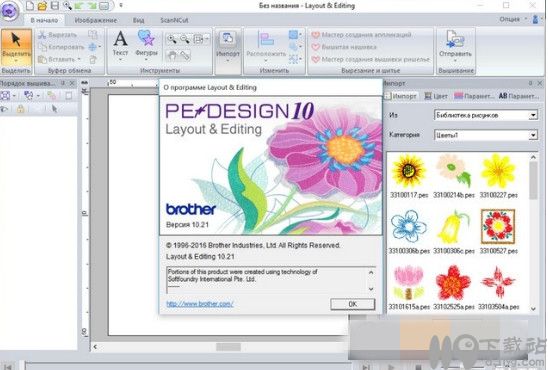Image resolution: width=548 pixels, height=370 pixels.
Task: Click the Open folder icon
Action: 42,6
